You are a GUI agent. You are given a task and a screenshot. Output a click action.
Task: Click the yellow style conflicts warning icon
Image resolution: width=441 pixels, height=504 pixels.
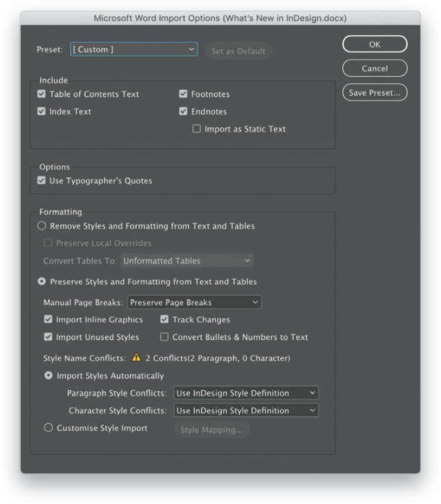[x=136, y=357]
